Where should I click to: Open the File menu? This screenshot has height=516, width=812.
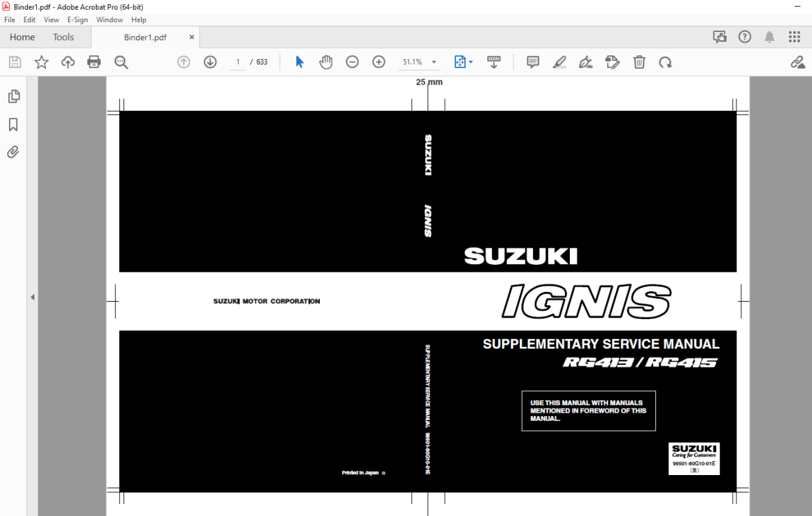[9, 19]
